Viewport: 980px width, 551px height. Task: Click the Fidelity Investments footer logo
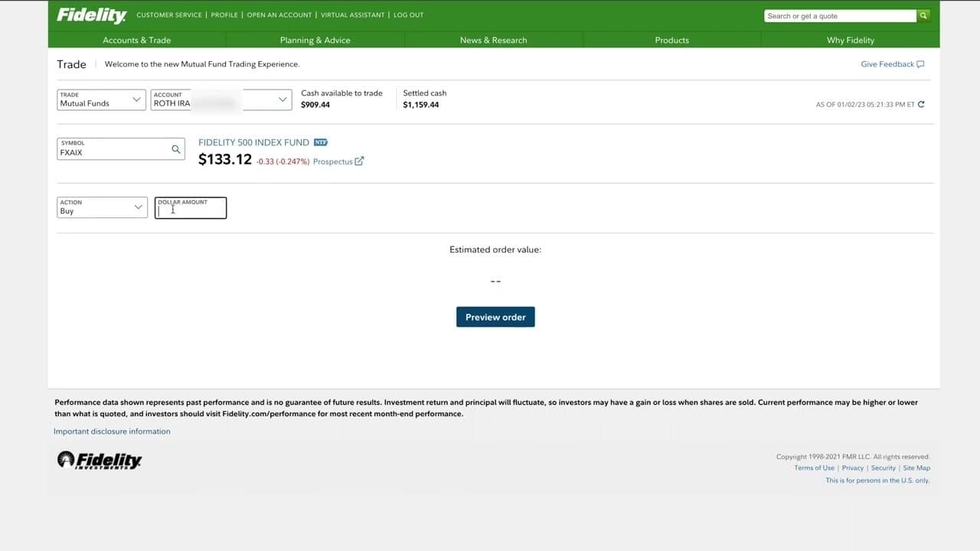pyautogui.click(x=99, y=460)
